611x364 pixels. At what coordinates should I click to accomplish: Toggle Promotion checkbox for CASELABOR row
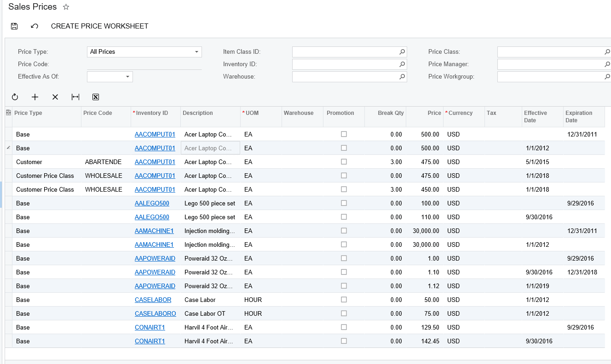point(344,300)
